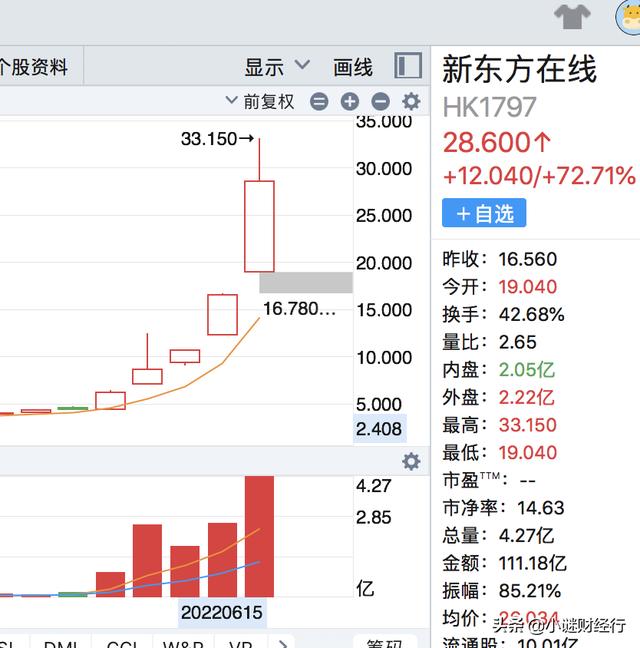The height and width of the screenshot is (648, 640).
Task: Click 最高 value 33.150
Action: click(528, 425)
